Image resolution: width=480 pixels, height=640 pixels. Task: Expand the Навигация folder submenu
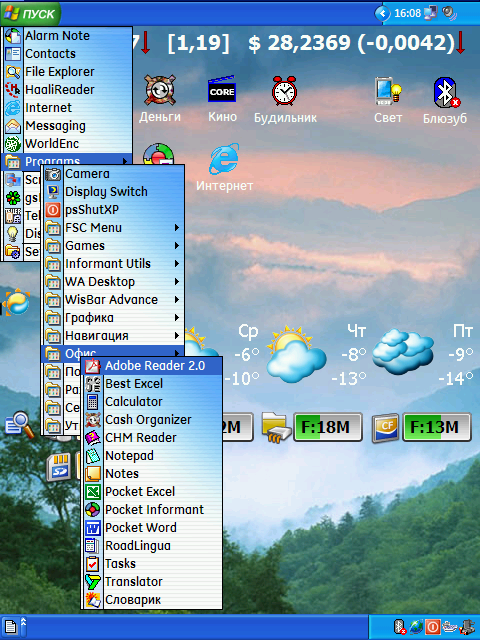pos(113,336)
